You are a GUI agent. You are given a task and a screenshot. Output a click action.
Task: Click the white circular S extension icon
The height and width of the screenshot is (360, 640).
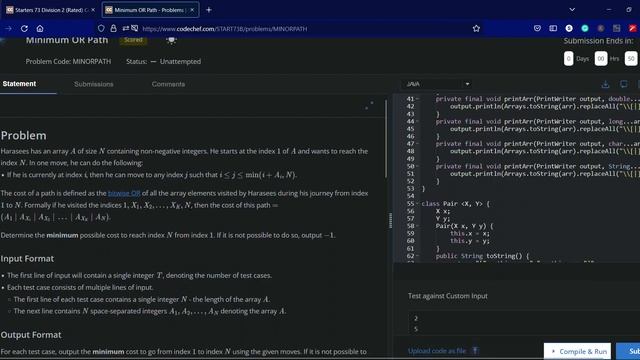(569, 28)
